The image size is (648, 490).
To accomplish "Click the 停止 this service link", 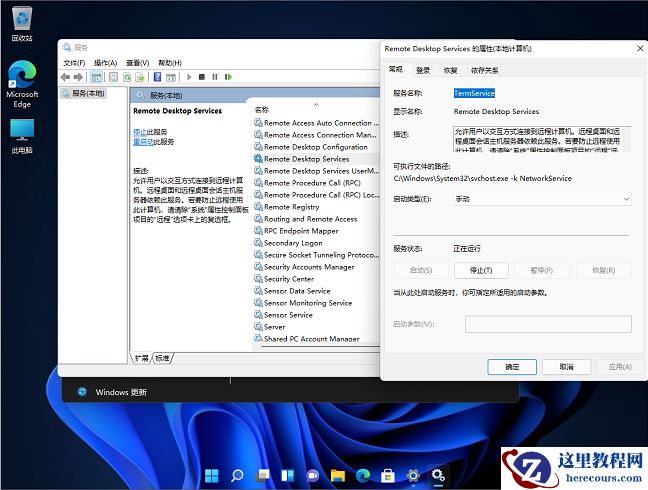I will coord(140,132).
